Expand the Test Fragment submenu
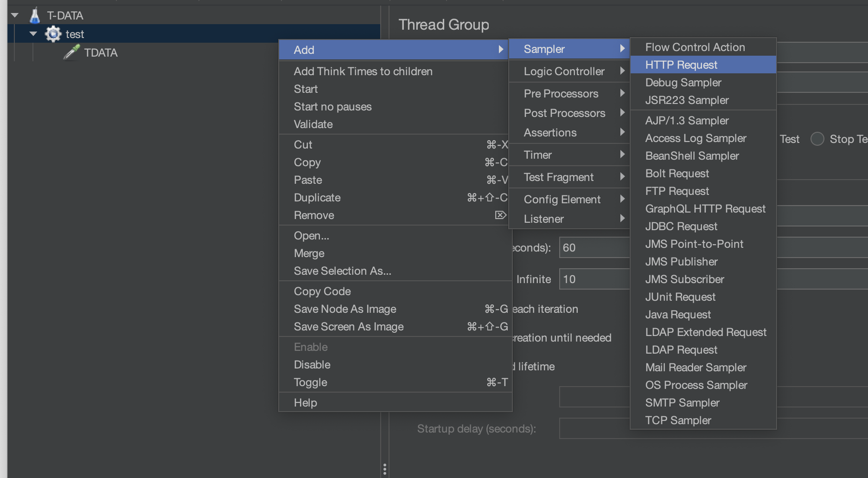Viewport: 868px width, 478px height. pos(569,177)
